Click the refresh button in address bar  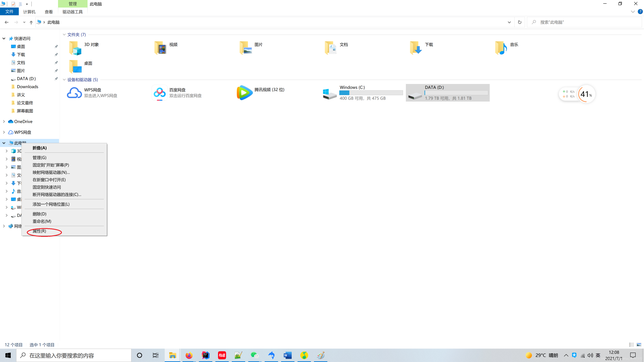coord(520,22)
